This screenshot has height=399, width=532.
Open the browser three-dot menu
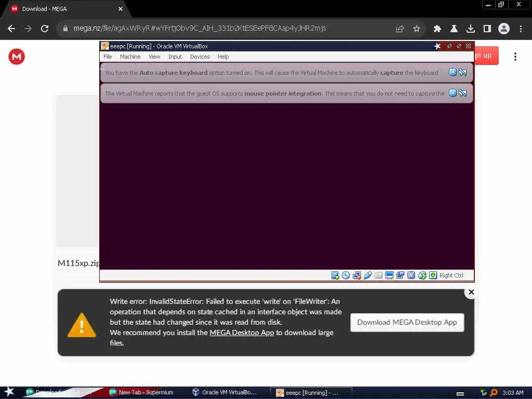click(521, 29)
